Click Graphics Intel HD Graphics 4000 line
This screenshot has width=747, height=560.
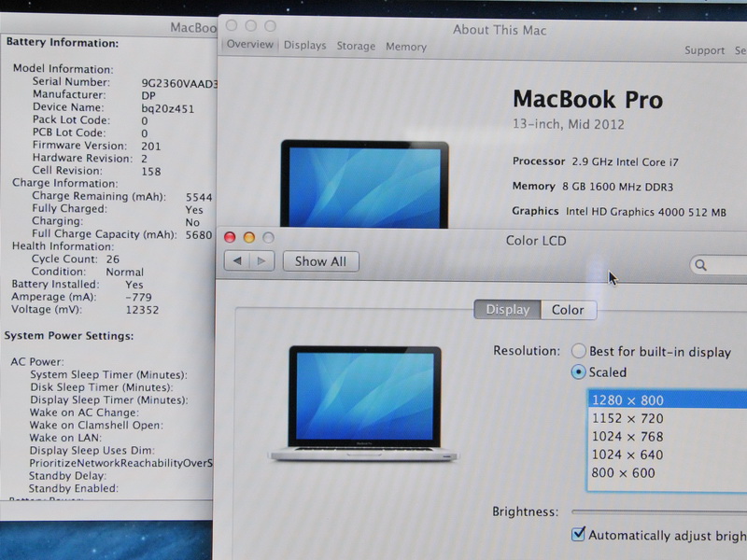point(619,212)
